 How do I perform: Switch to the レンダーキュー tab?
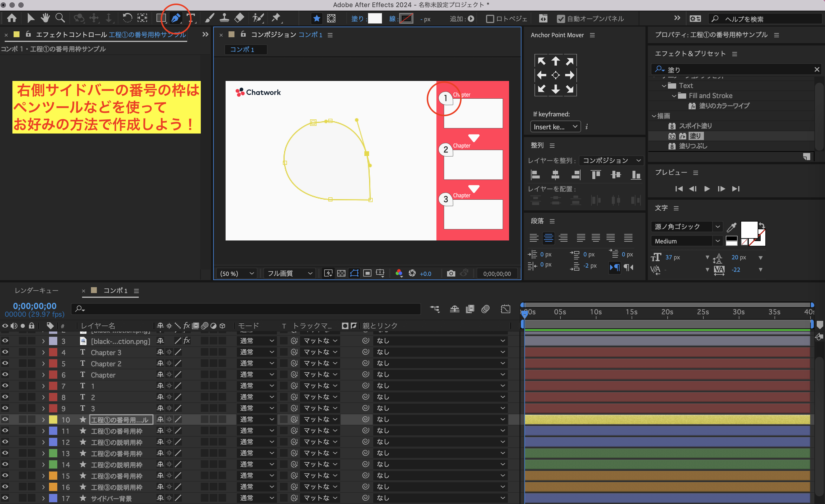click(x=37, y=290)
